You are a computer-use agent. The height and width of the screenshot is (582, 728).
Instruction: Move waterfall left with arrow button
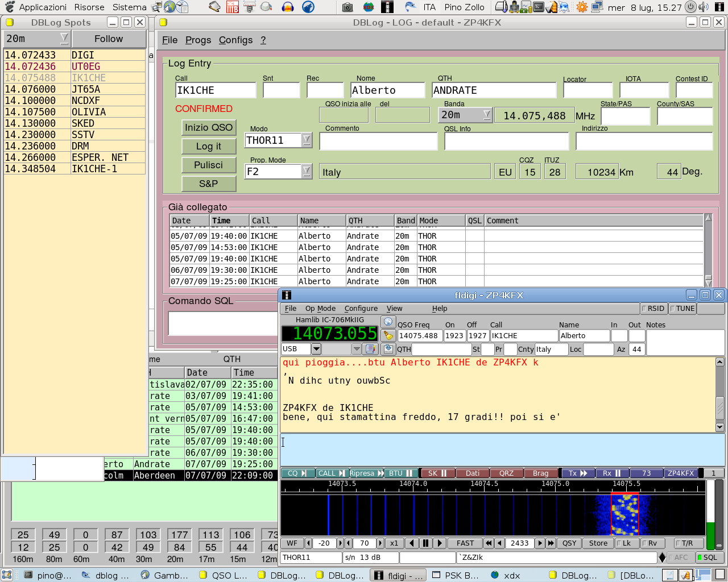[412, 543]
